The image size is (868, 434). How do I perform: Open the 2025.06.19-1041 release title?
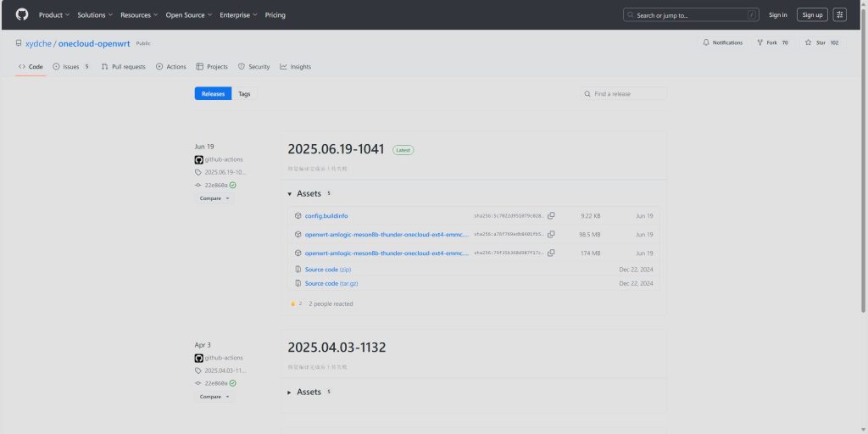coord(336,149)
